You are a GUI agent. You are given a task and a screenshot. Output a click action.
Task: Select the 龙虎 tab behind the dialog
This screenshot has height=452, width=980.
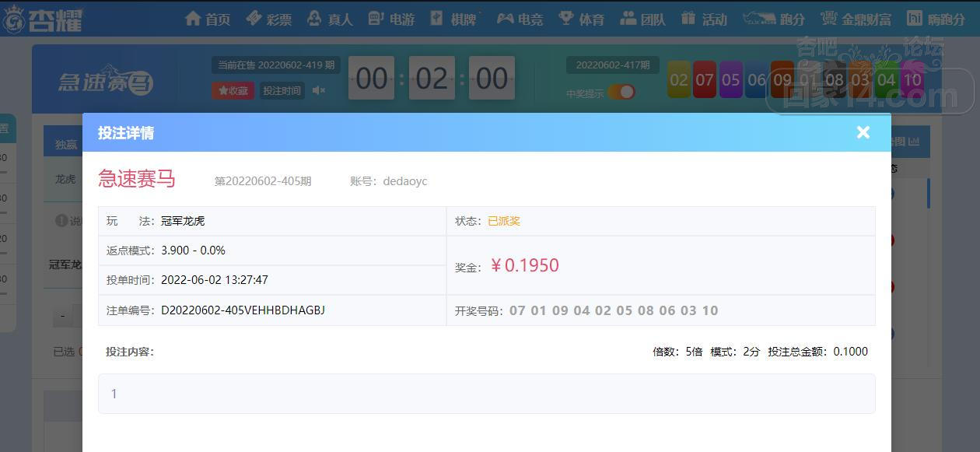65,179
